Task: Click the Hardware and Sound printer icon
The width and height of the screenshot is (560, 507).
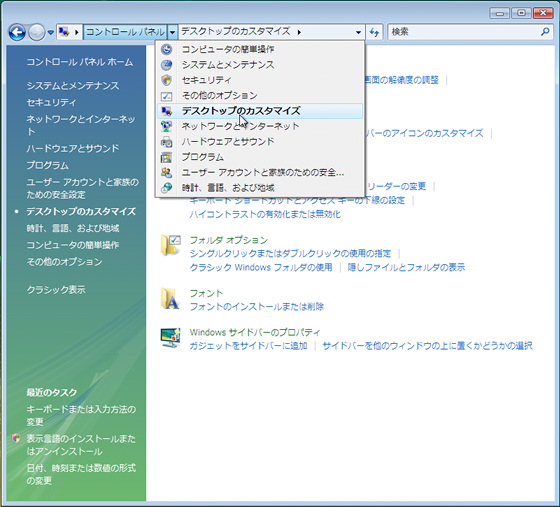Action: coord(166,142)
